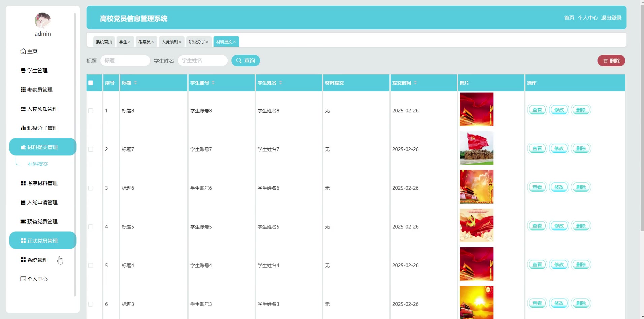Close the 入党须知 tab
Screen dimensions: 644x319
point(180,42)
